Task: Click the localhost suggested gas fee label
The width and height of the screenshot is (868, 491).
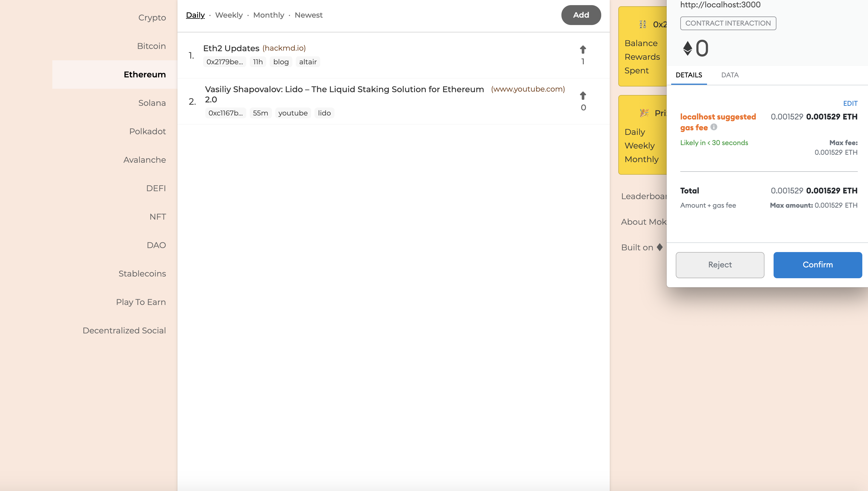Action: (x=718, y=122)
